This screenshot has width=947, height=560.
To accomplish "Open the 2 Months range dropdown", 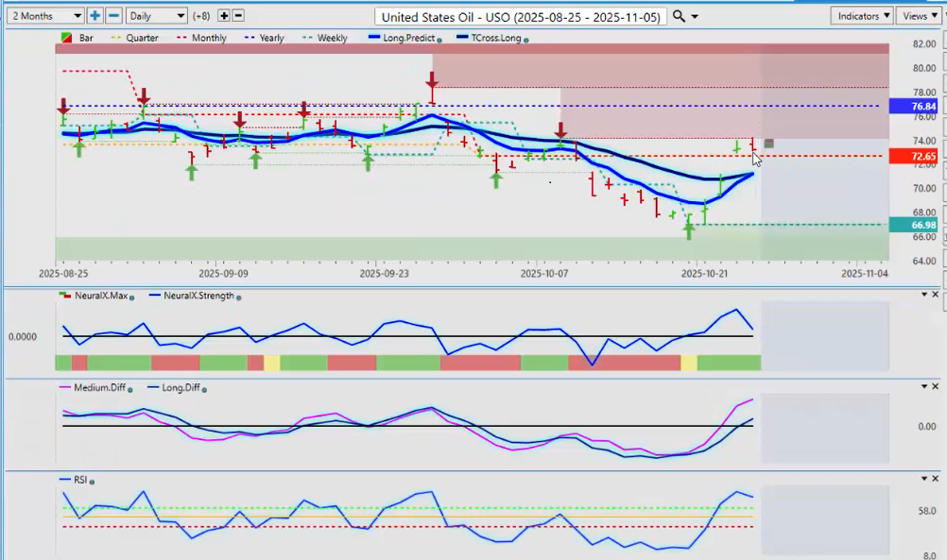I will coord(44,16).
